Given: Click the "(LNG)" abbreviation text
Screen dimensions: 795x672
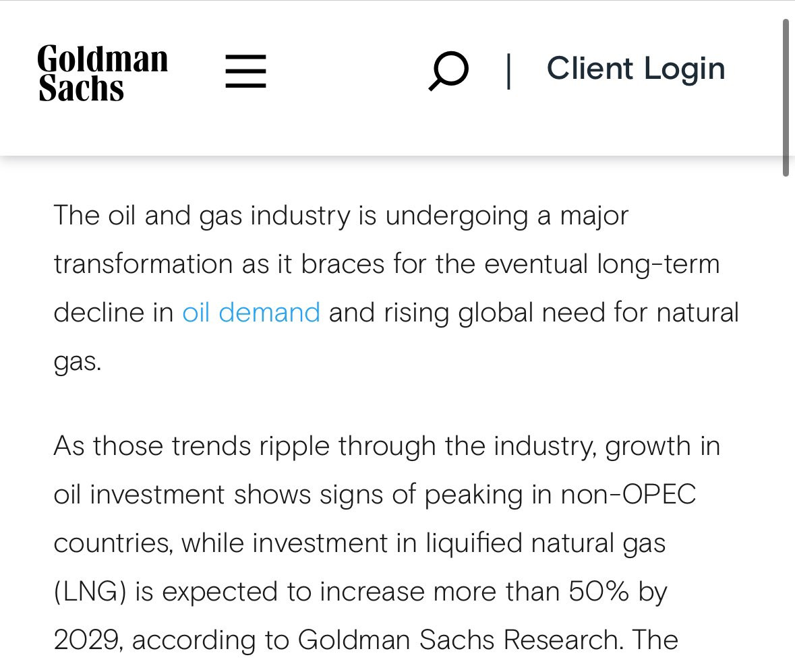Looking at the screenshot, I should click(90, 592).
